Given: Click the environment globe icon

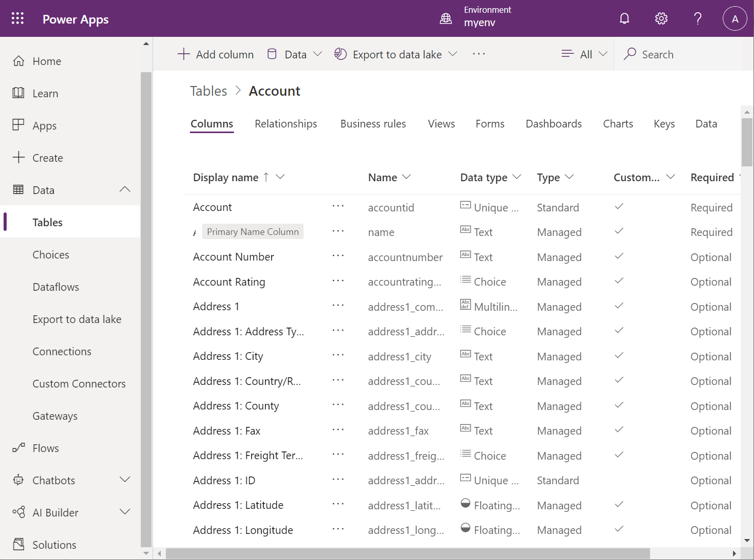Looking at the screenshot, I should 446,19.
